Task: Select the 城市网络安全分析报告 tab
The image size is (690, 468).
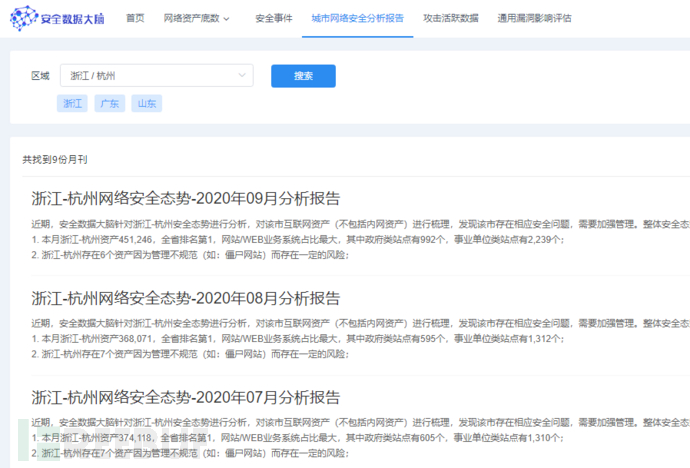Action: [x=357, y=18]
